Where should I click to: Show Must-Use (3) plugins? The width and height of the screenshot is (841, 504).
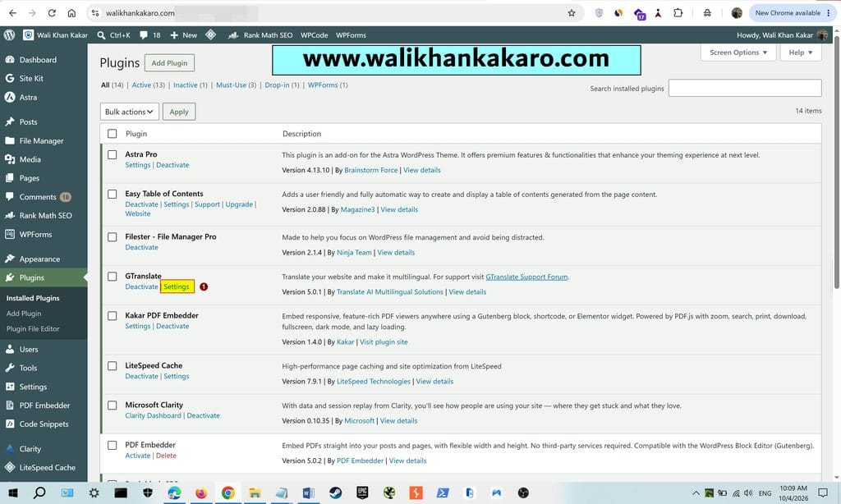[x=236, y=85]
